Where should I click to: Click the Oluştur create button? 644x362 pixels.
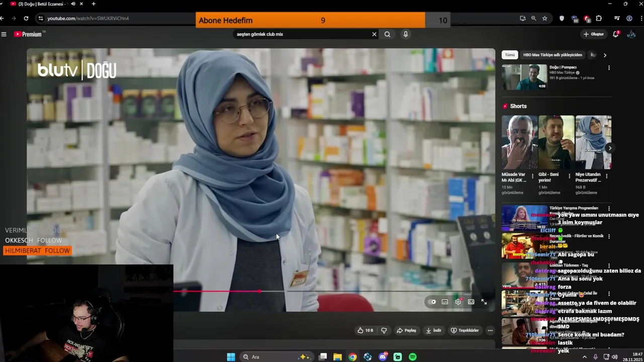point(594,34)
